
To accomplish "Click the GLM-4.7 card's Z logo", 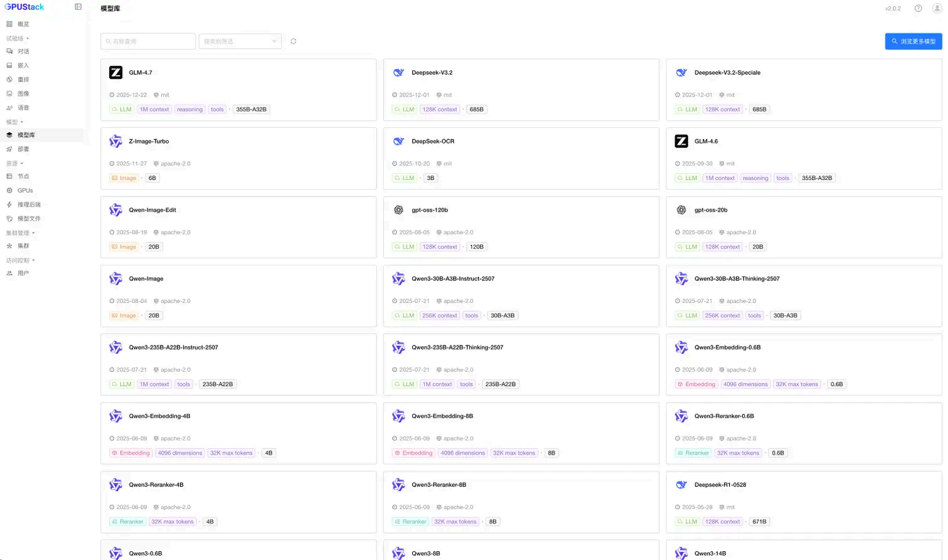I will 116,73.
